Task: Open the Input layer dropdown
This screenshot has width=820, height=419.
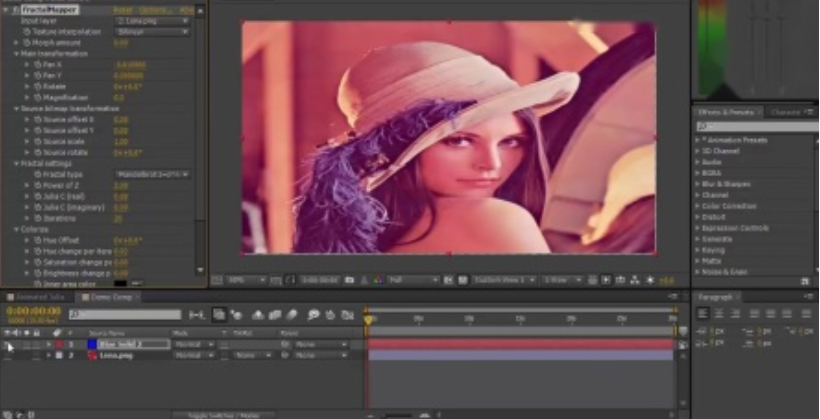Action: [152, 21]
